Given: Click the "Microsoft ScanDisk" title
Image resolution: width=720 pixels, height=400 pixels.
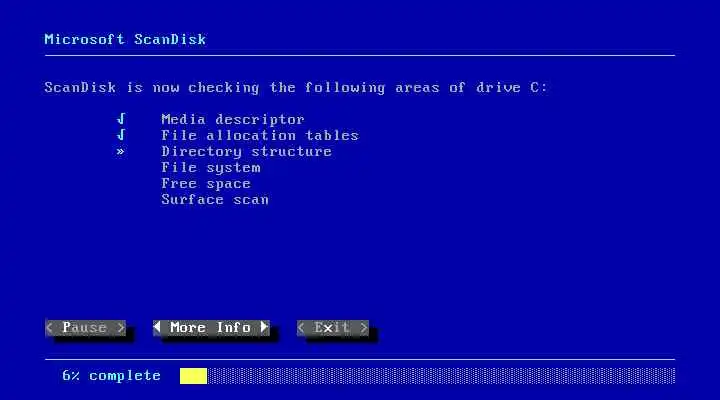Looking at the screenshot, I should (x=125, y=39).
